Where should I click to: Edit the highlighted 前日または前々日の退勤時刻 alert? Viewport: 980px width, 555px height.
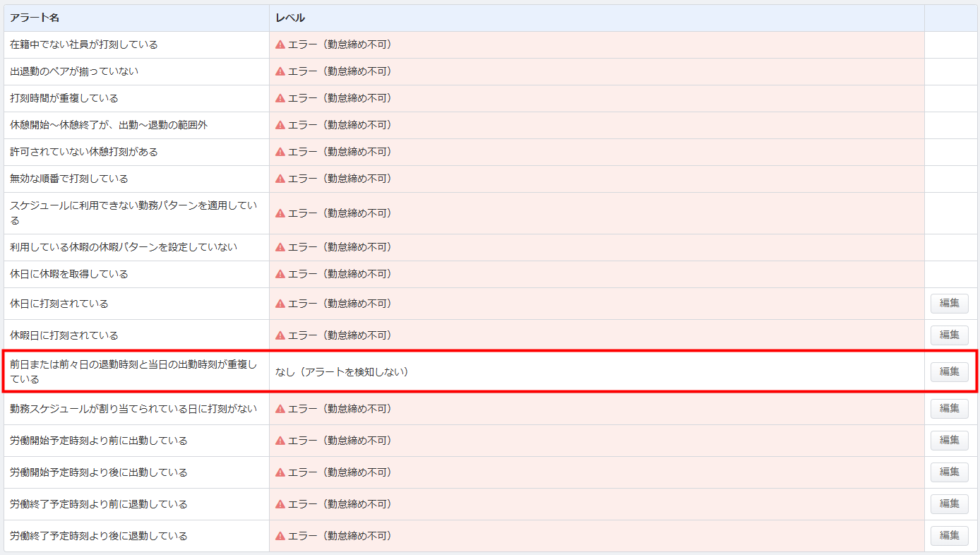[949, 371]
